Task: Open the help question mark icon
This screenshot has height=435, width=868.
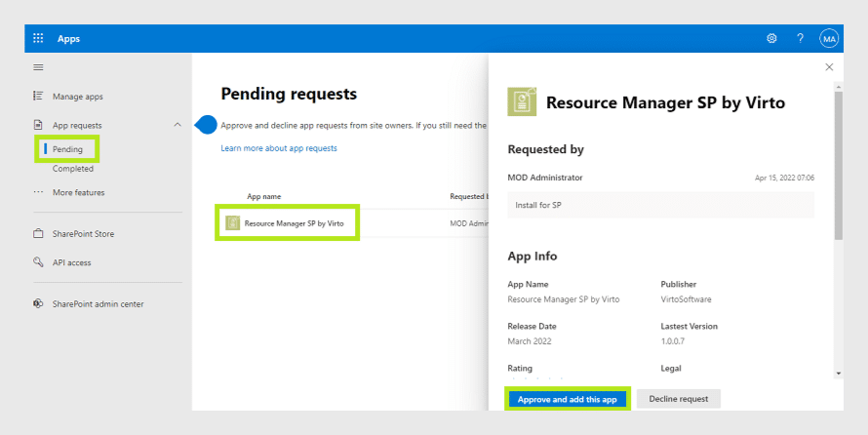Action: coord(800,38)
